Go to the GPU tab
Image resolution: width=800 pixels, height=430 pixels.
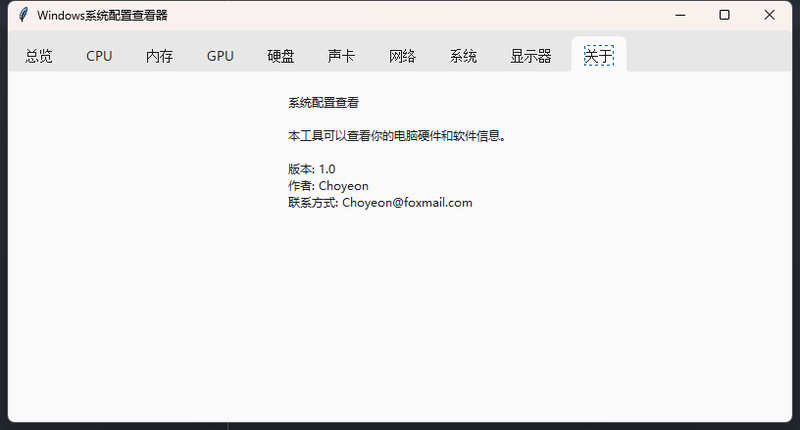220,56
